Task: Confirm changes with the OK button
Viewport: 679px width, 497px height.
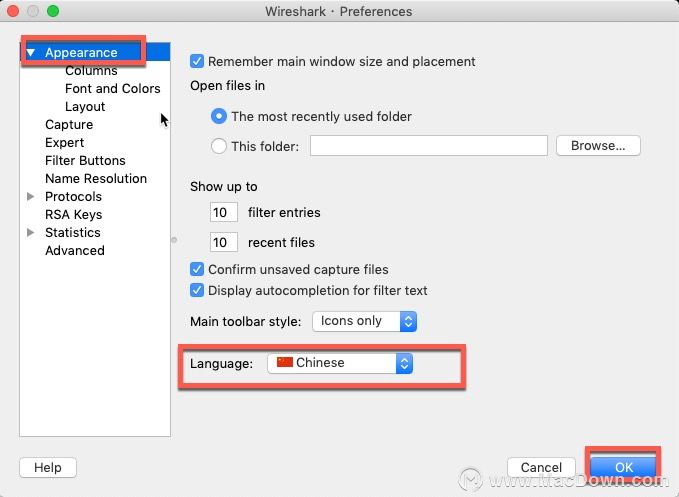Action: click(624, 467)
